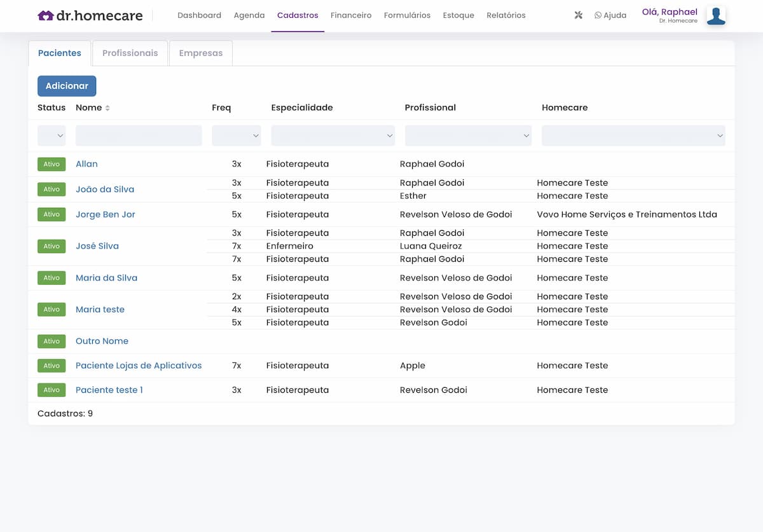This screenshot has height=532, width=763.
Task: Click the WhatsApp Ajuda help link
Action: tap(610, 15)
